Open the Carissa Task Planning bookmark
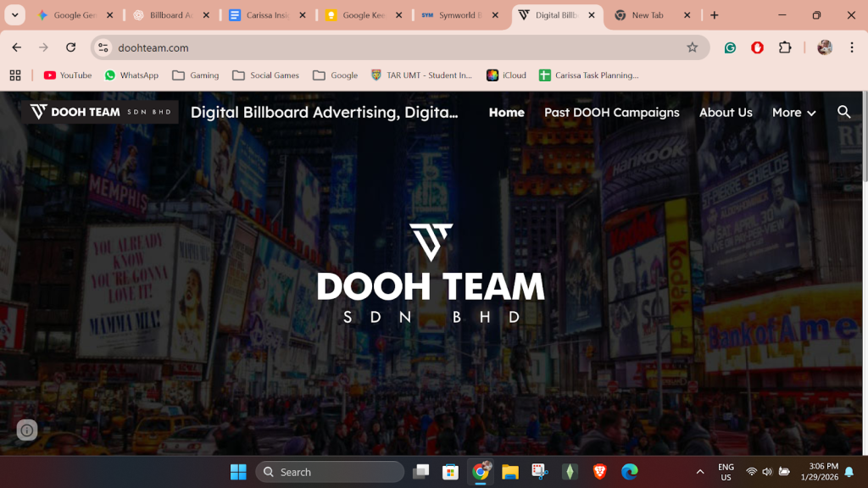This screenshot has width=868, height=488. click(x=589, y=75)
